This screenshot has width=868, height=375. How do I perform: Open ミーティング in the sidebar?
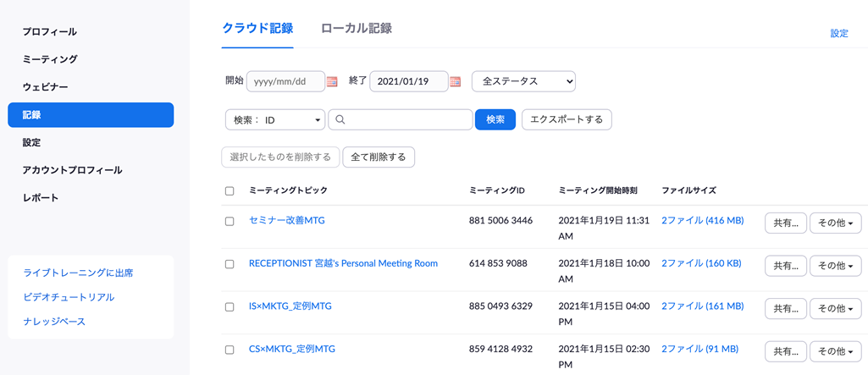pos(50,59)
